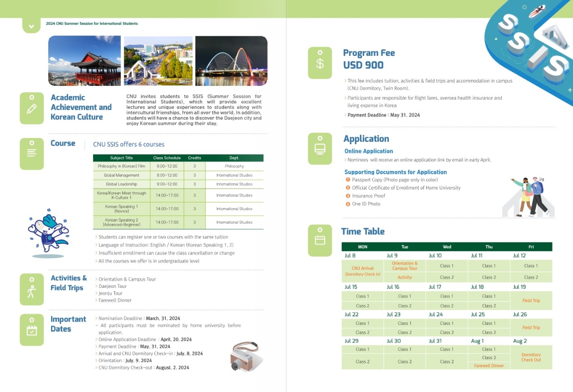The width and height of the screenshot is (573, 392).
Task: Click the Korean pavilion photo
Action: click(x=85, y=61)
